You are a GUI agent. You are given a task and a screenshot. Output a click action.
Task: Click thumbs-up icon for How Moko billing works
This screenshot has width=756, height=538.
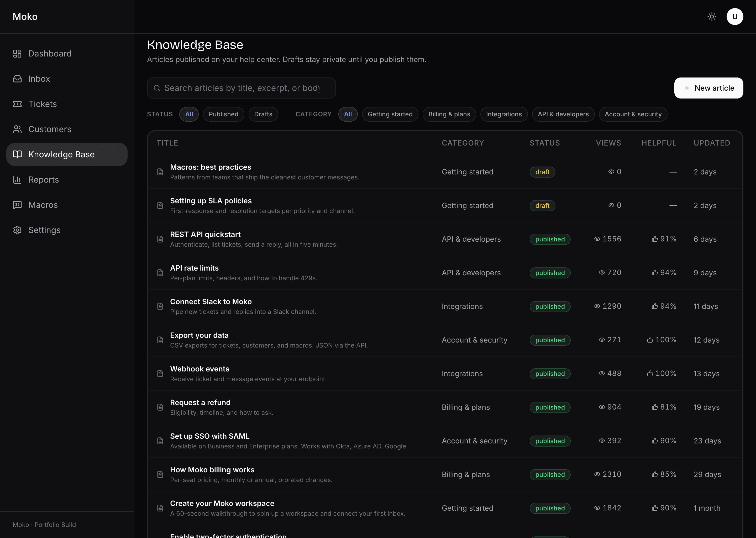tap(655, 474)
